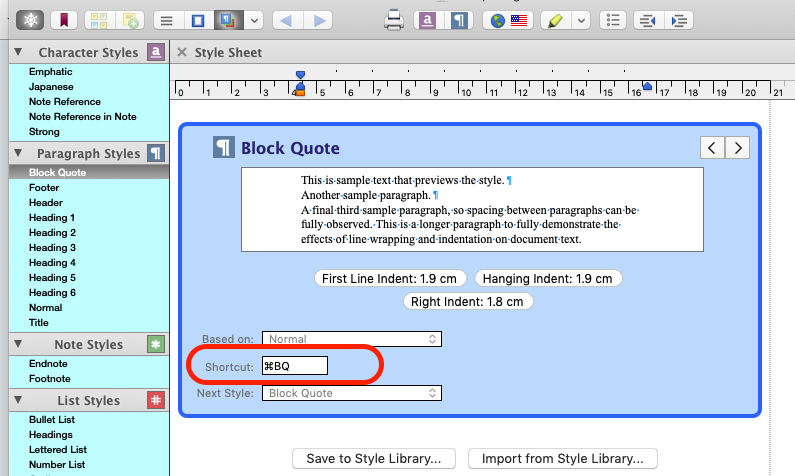Viewport: 795px width, 476px height.
Task: Click the printer icon
Action: (x=393, y=20)
